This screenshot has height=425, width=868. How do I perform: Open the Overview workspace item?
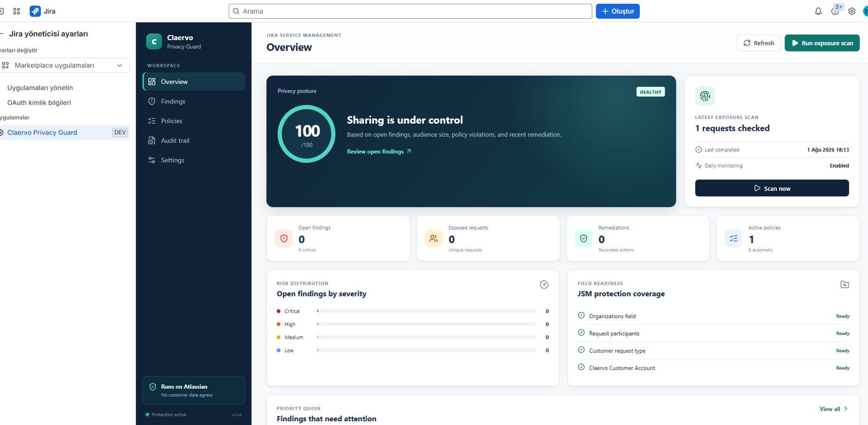(194, 82)
